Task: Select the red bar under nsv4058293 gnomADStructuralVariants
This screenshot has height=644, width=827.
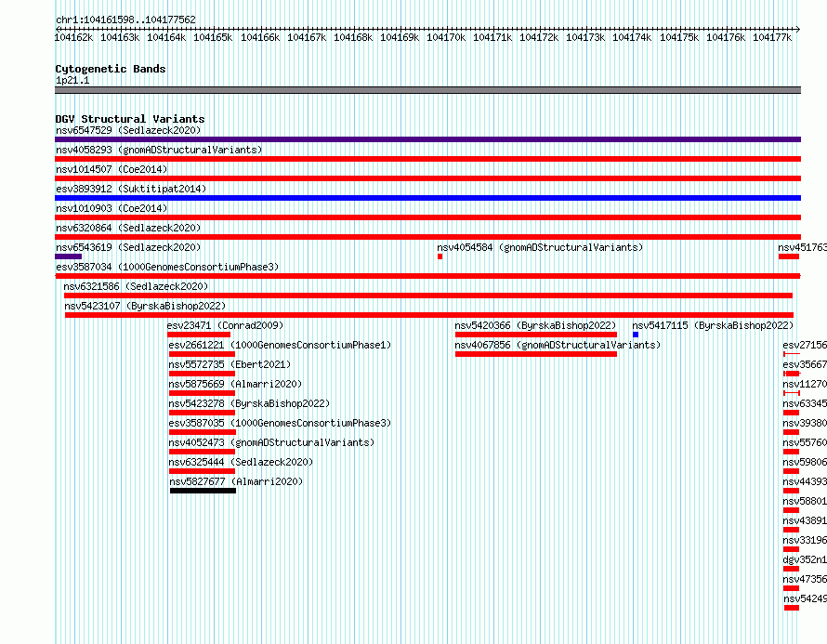Action: 427,159
